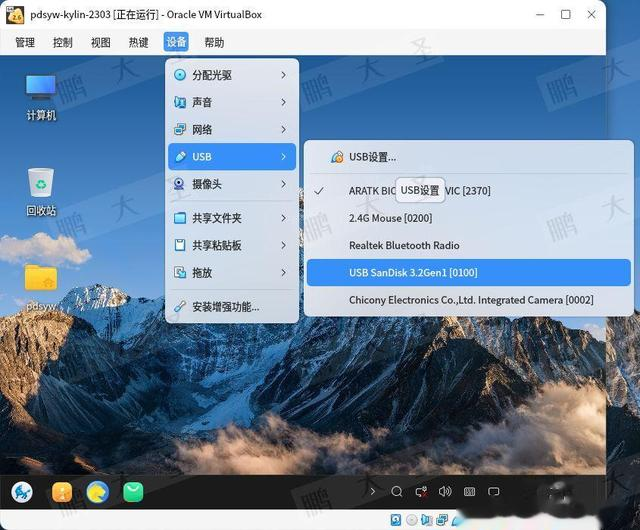Click the VirtualBox audio status icon
This screenshot has height=530, width=640.
click(x=427, y=520)
